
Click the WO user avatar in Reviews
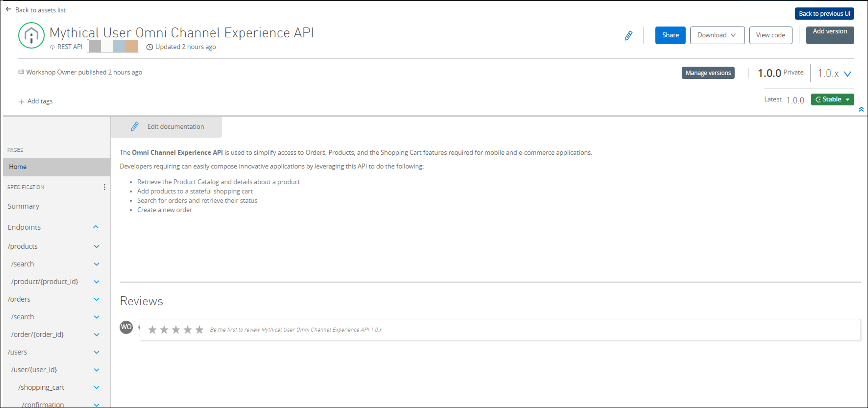click(126, 327)
